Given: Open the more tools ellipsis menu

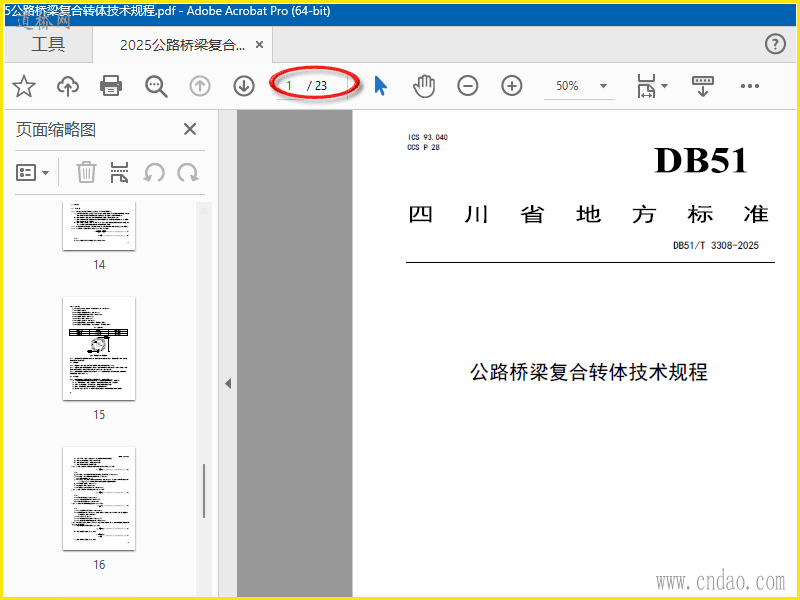Looking at the screenshot, I should coord(749,86).
